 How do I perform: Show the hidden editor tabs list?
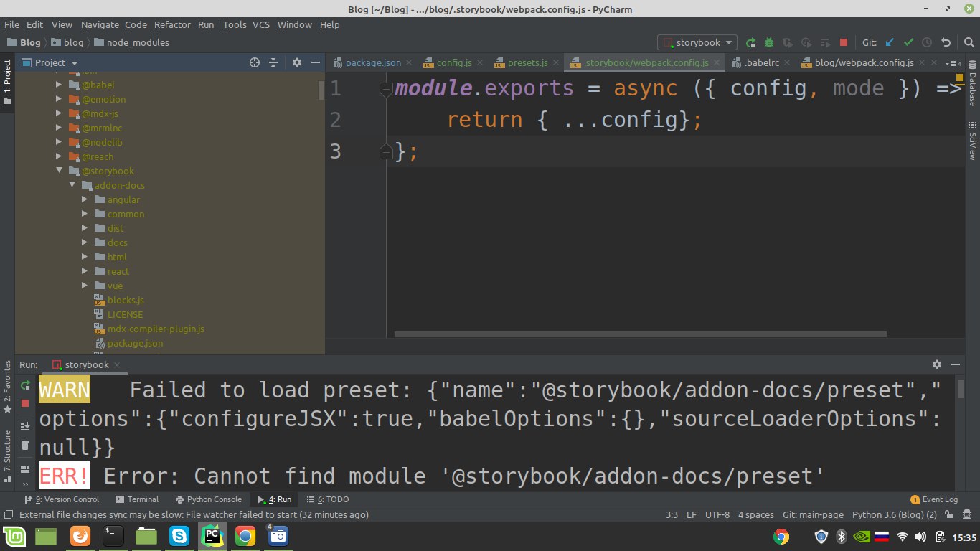click(953, 62)
